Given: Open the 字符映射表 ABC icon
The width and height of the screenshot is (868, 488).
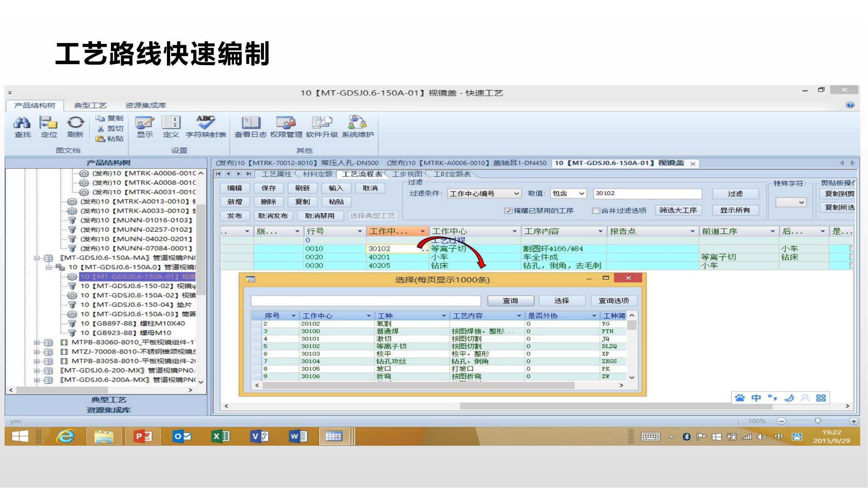Looking at the screenshot, I should pos(205,123).
